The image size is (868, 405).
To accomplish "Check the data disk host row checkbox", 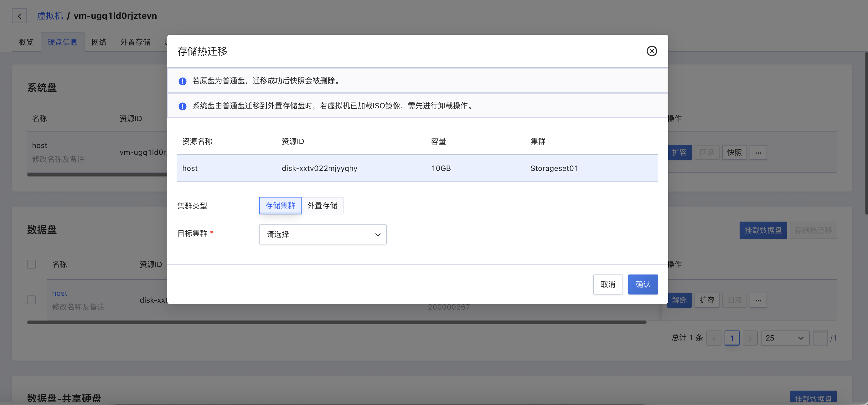I will pyautogui.click(x=31, y=300).
